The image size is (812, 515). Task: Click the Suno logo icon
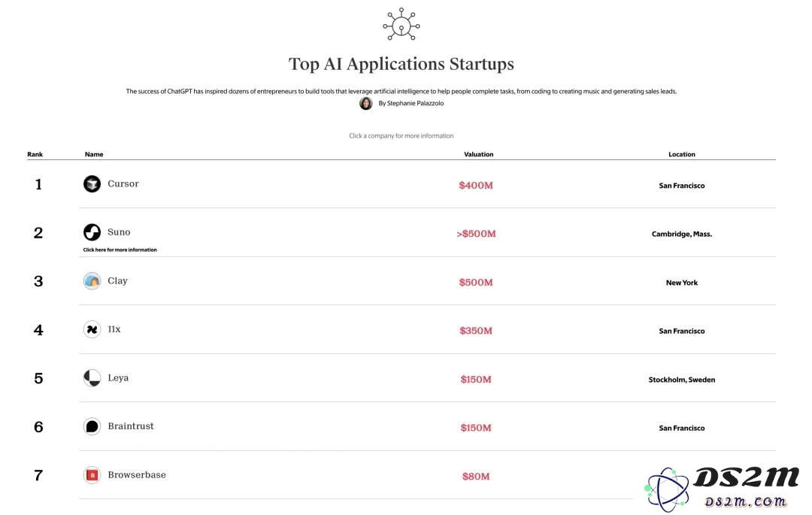coord(92,232)
